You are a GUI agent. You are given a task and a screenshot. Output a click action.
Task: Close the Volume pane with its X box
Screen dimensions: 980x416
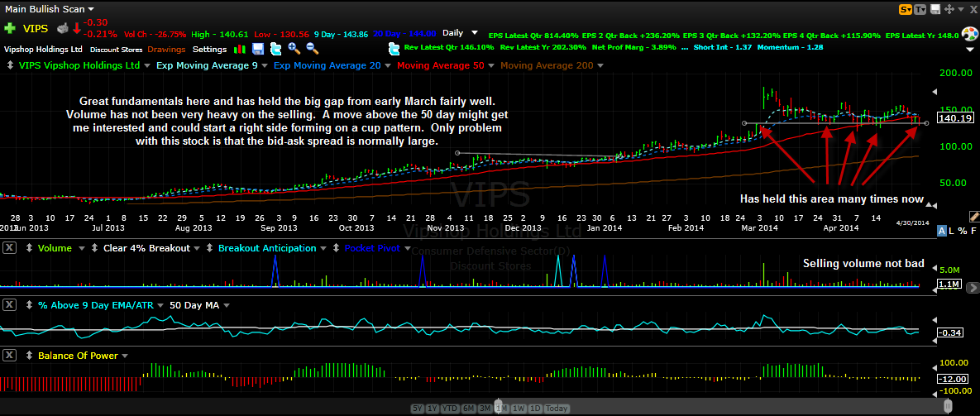pyautogui.click(x=9, y=248)
